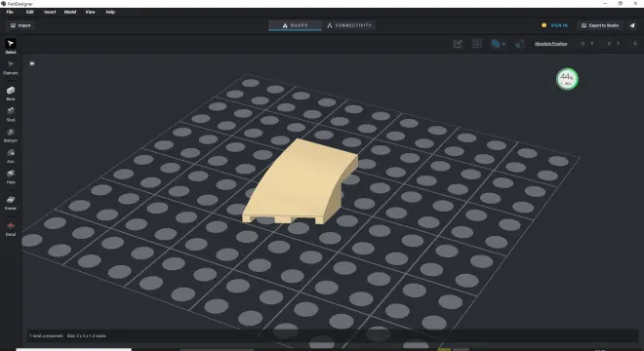
Task: Select the Eraser tool
Action: pyautogui.click(x=11, y=203)
